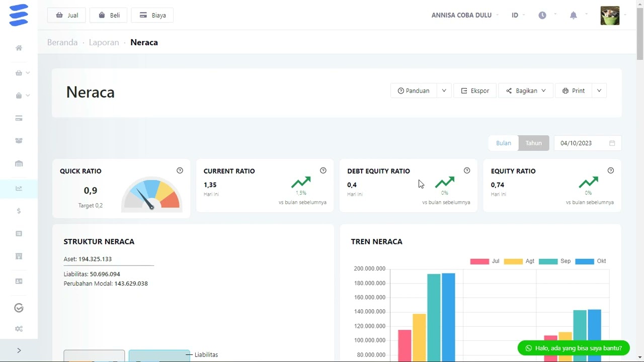Toggle the Jul legend series in chart
Screen dimensions: 644x362
tap(485, 261)
